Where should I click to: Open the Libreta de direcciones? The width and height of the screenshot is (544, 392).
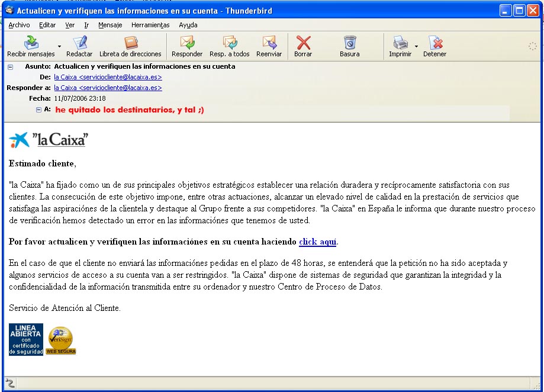[130, 43]
